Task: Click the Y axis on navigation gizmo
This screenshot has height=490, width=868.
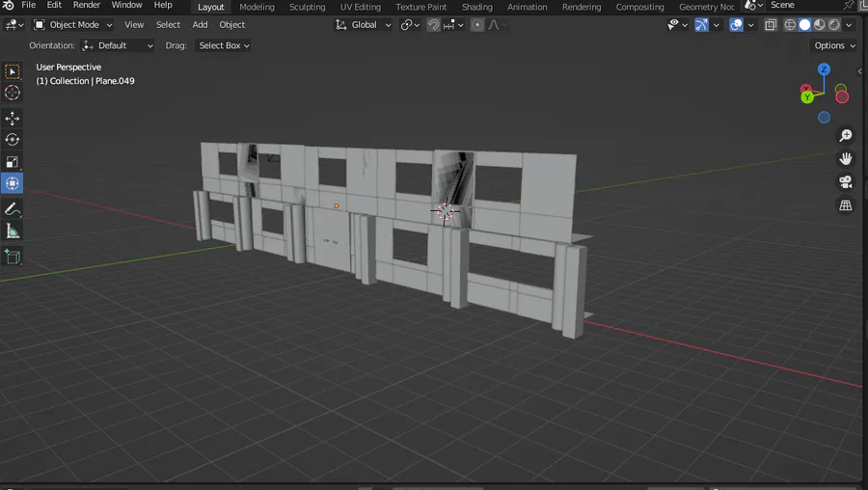Action: pyautogui.click(x=807, y=97)
